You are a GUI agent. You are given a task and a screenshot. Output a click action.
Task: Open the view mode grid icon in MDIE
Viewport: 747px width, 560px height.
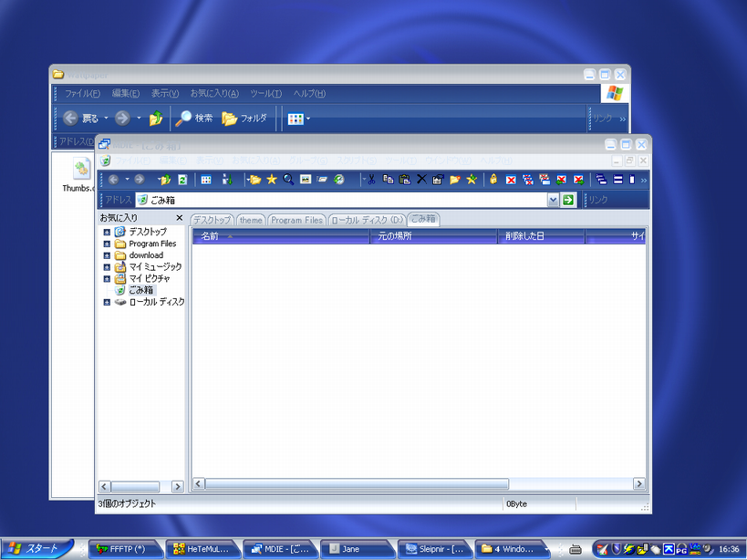tap(206, 180)
